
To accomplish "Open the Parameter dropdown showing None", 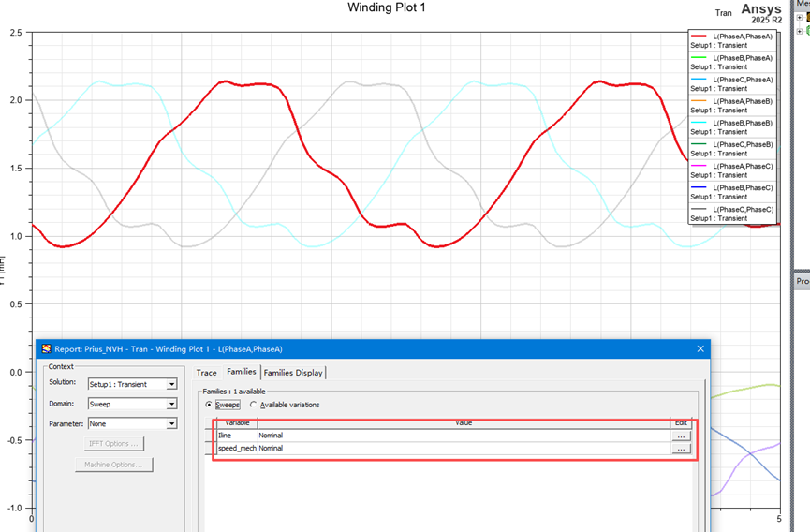I will pos(132,423).
